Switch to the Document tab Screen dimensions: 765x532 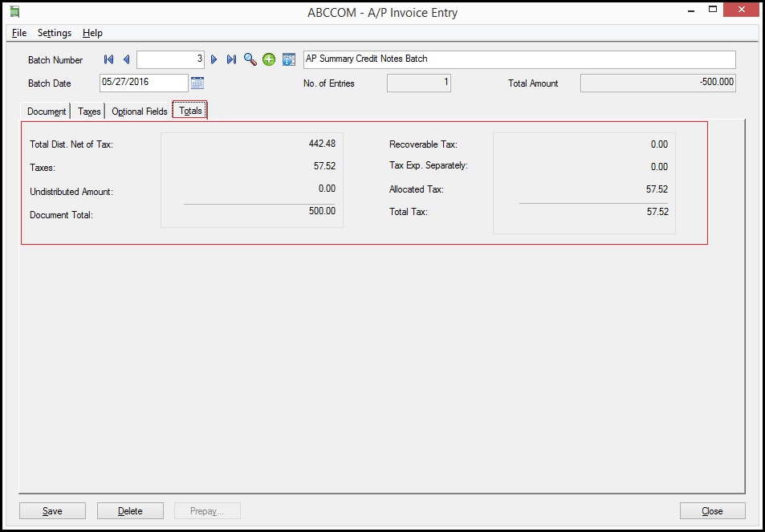(x=47, y=112)
